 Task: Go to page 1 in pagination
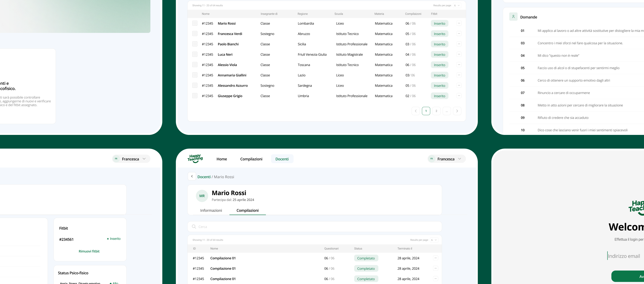pyautogui.click(x=426, y=111)
